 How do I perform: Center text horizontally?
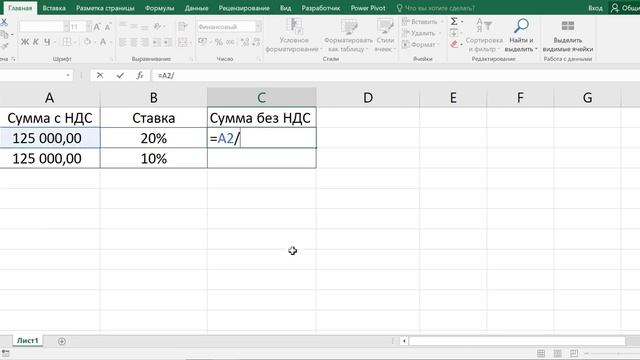pos(134,42)
